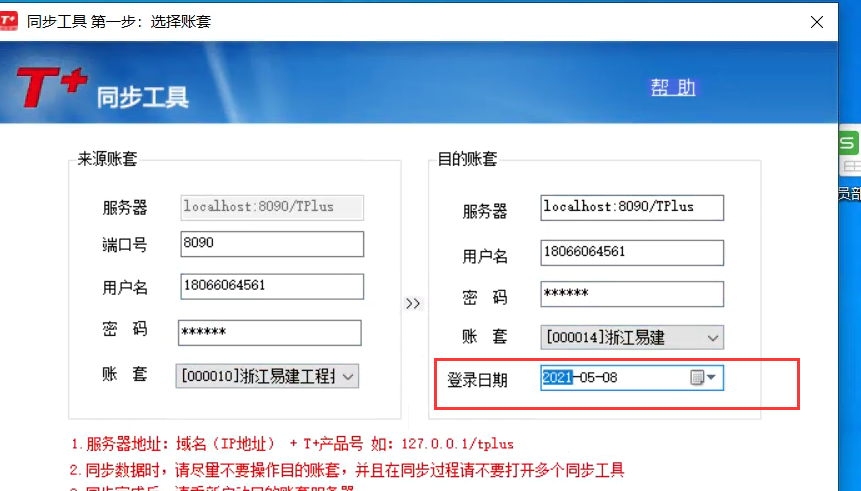Viewport: 861px width, 491px height.
Task: Click the T+ logo in title bar
Action: [x=8, y=21]
